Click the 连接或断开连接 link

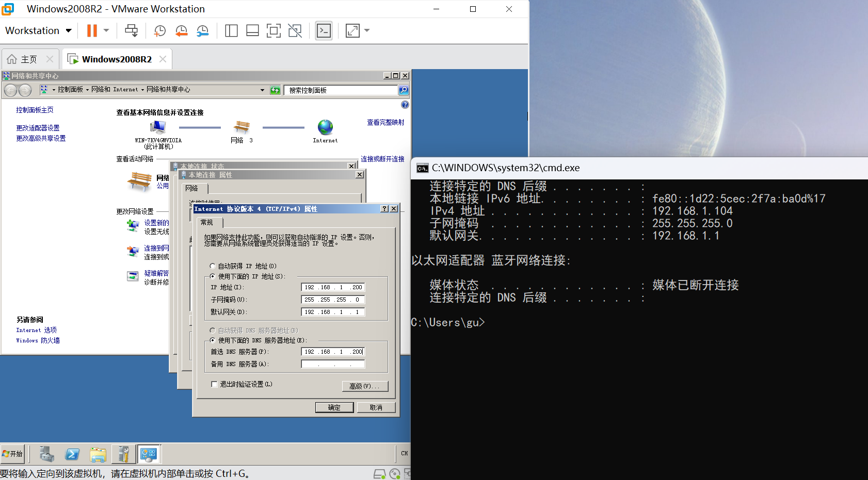tap(382, 159)
